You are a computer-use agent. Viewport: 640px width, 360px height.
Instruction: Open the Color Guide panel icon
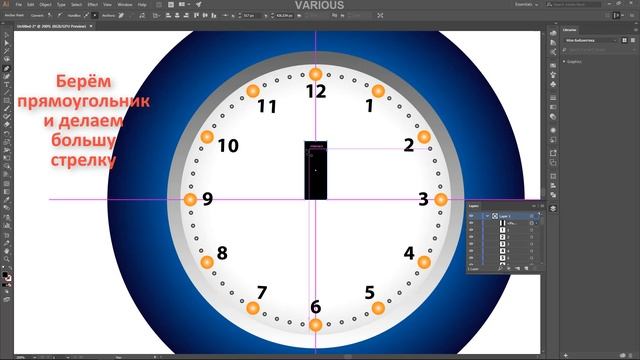[553, 42]
